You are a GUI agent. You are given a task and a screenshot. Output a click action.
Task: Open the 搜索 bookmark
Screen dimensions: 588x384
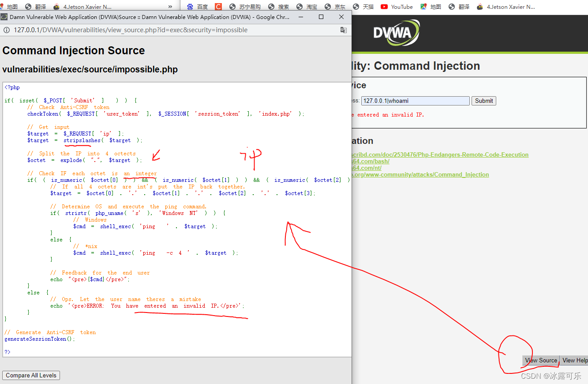(278, 7)
